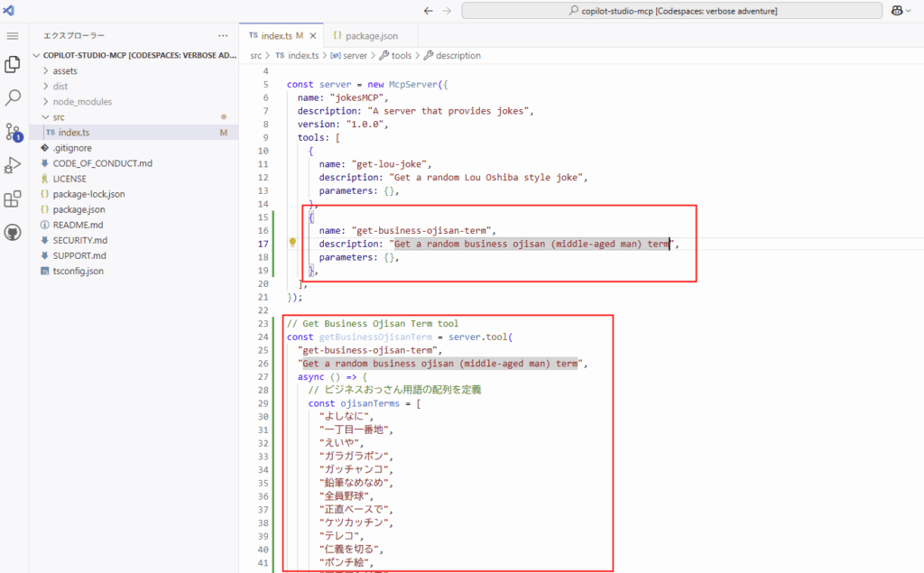Open package.json in the explorer tree
This screenshot has width=924, height=573.
134,209
